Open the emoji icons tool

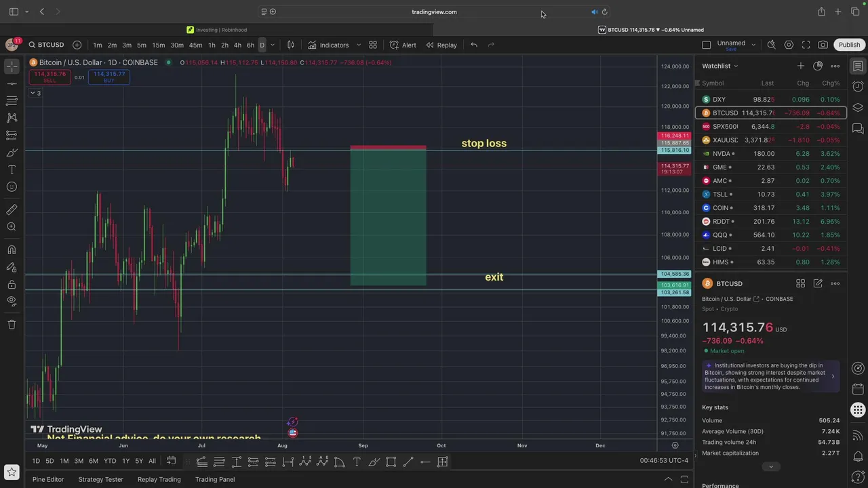pyautogui.click(x=12, y=187)
